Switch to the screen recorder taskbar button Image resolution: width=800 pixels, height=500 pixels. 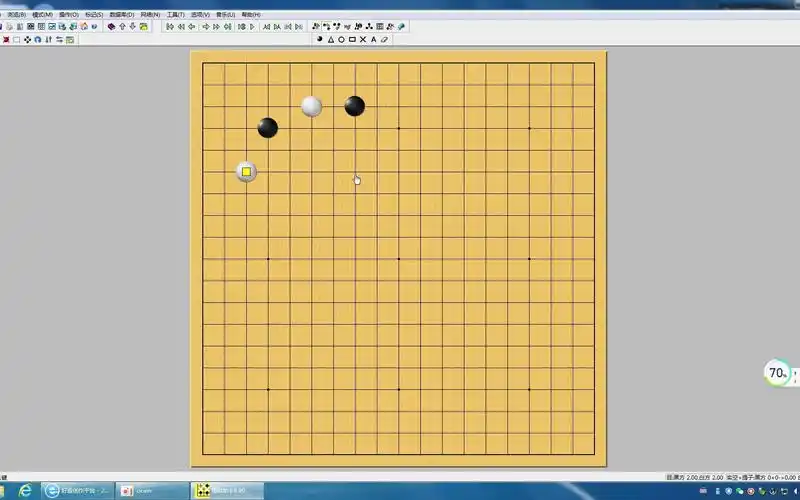point(152,491)
